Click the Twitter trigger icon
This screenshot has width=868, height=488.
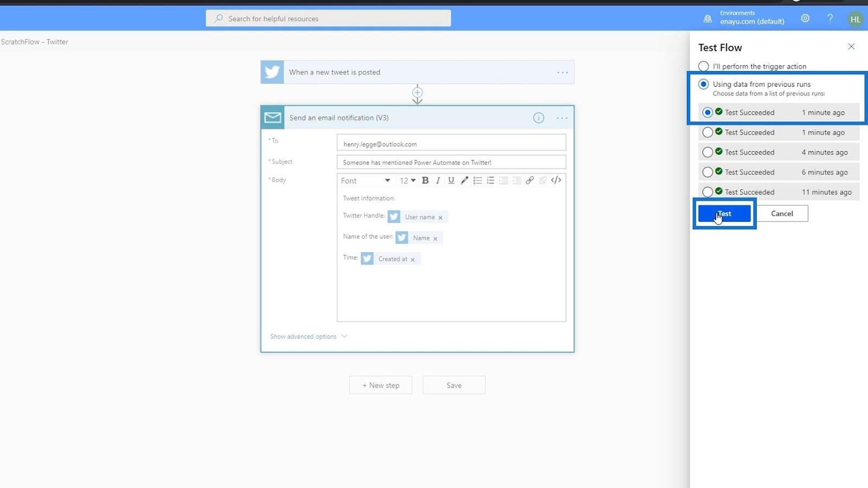click(272, 72)
